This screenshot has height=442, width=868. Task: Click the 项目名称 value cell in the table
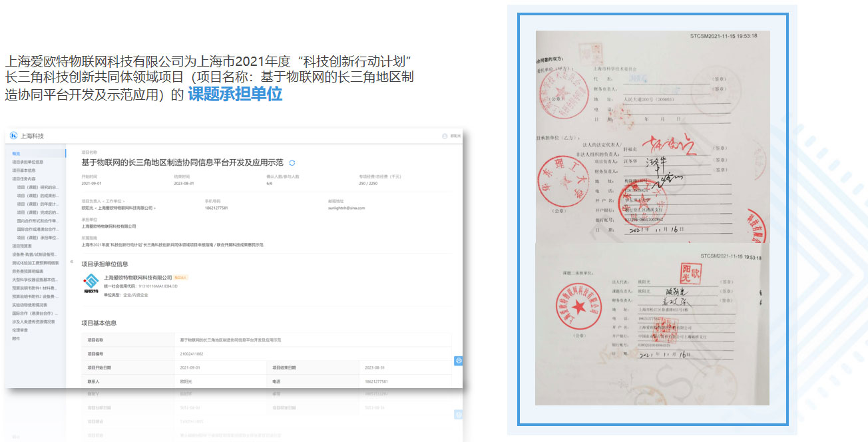pos(312,340)
